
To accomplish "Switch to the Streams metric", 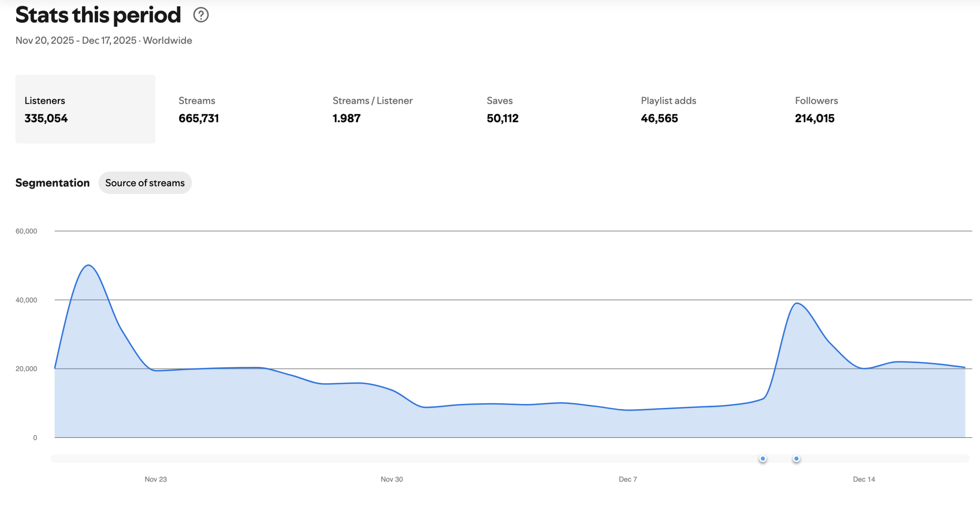I will 198,109.
